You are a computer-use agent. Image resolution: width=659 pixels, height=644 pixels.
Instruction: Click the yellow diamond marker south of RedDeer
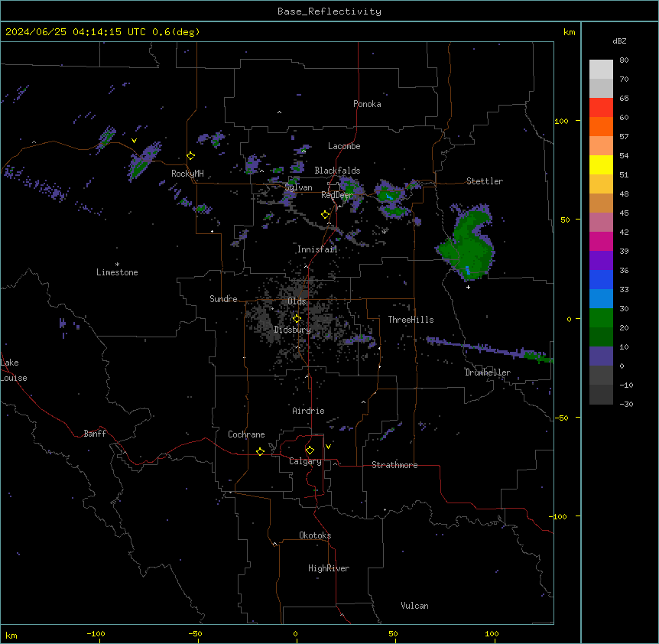tap(326, 215)
